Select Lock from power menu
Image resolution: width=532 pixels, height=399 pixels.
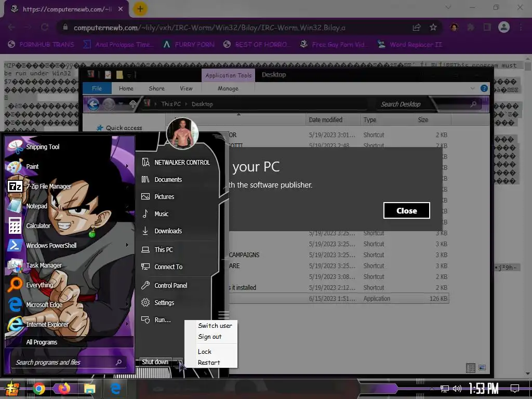pos(205,352)
